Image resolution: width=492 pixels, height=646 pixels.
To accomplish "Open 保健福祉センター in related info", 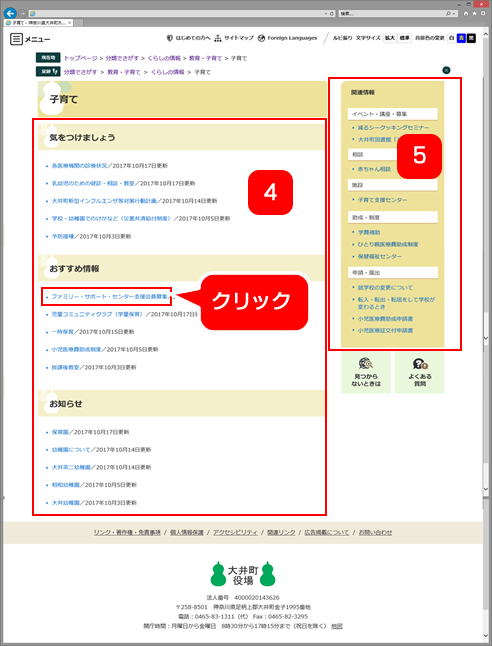I will (x=380, y=256).
